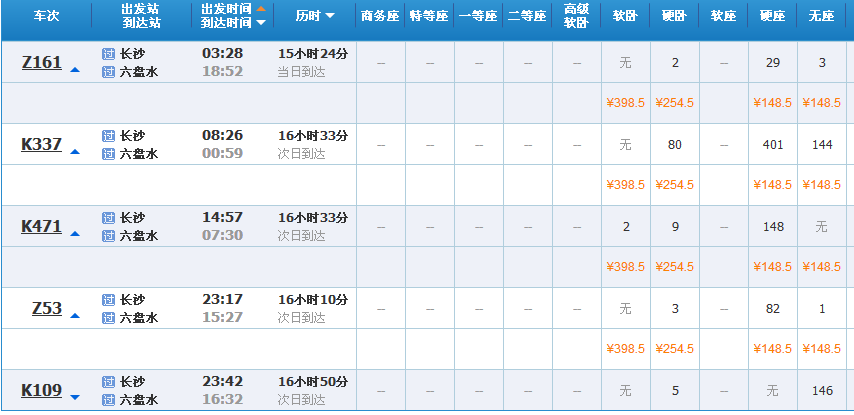Click the 二等座 column header
The width and height of the screenshot is (854, 415).
[x=527, y=16]
